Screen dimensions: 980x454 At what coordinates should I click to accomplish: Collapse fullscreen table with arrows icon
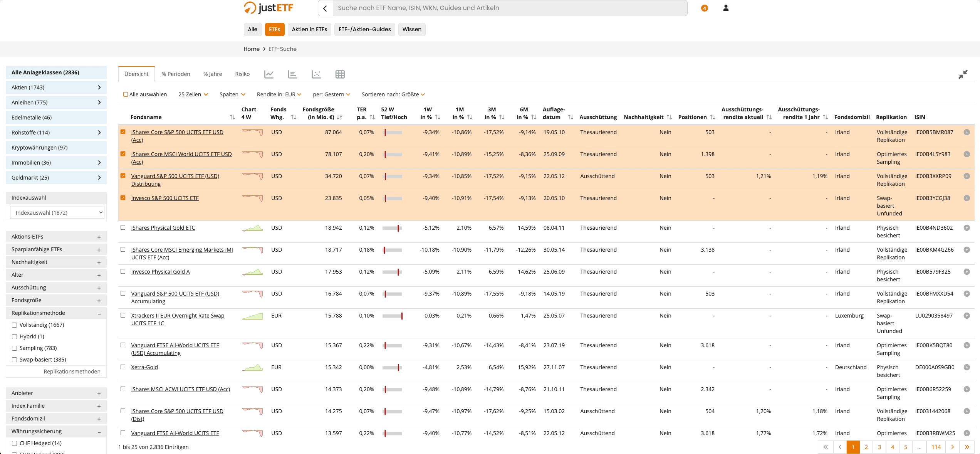coord(963,74)
